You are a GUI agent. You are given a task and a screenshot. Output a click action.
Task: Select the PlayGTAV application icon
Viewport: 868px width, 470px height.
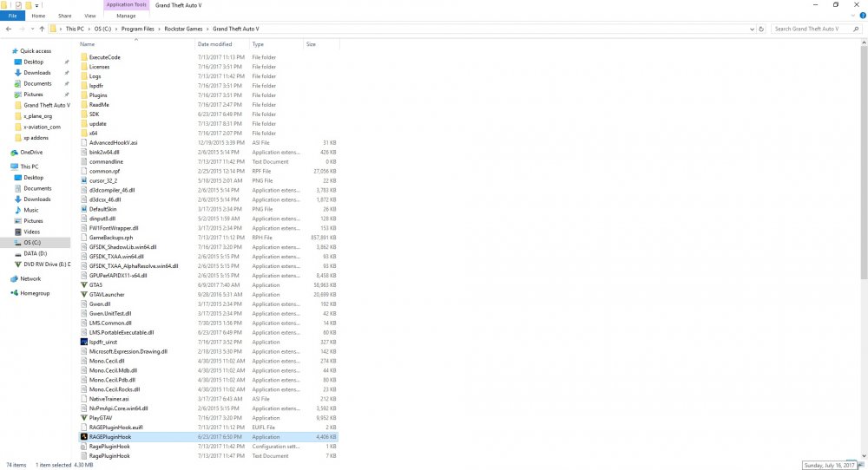click(84, 417)
